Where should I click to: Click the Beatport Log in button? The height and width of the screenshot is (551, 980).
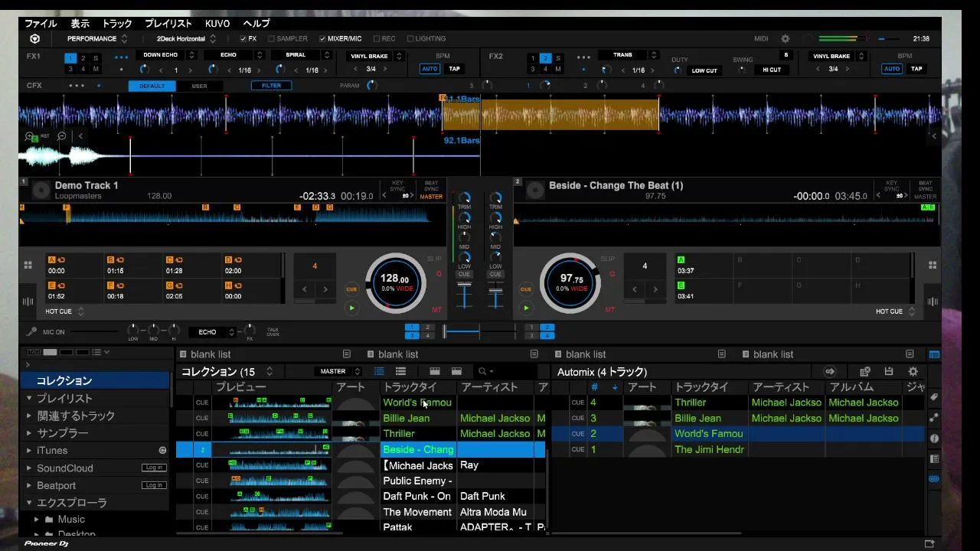coord(154,485)
